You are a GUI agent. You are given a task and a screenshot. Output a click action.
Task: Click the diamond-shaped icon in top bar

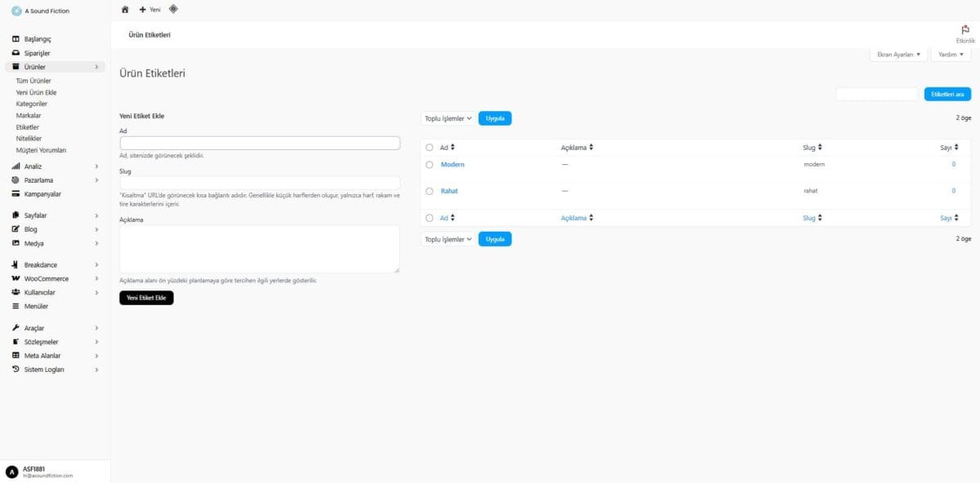tap(173, 9)
